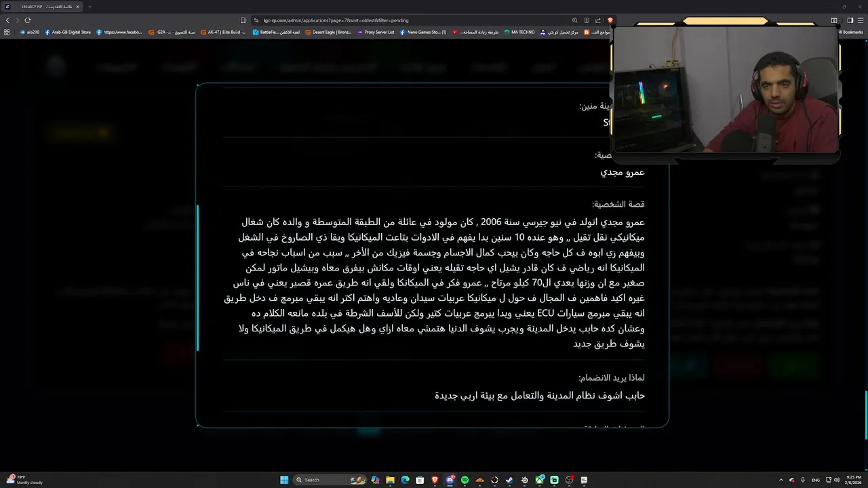
Task: Open Microsoft Edge from taskbar
Action: pyautogui.click(x=405, y=480)
